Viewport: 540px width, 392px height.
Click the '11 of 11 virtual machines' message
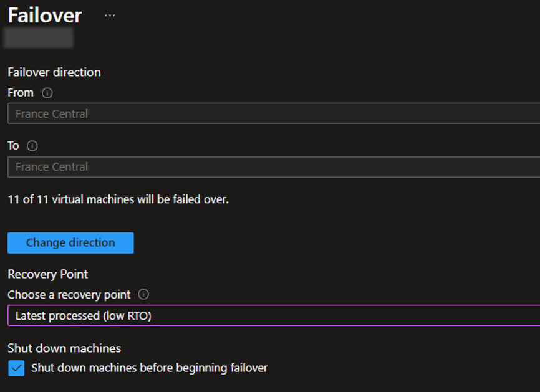click(118, 199)
